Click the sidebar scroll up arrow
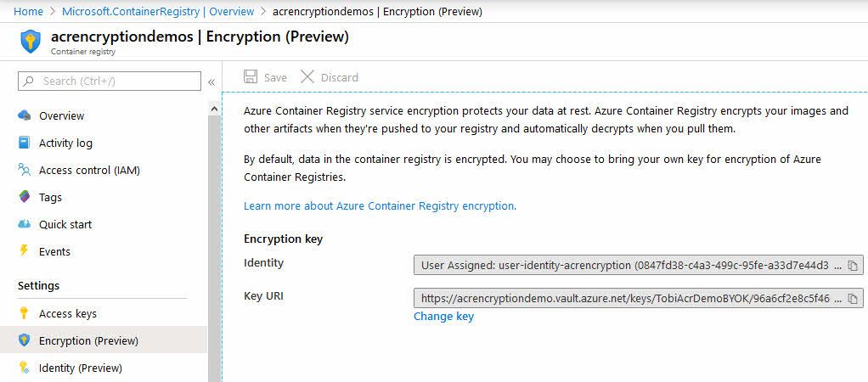 tap(215, 109)
